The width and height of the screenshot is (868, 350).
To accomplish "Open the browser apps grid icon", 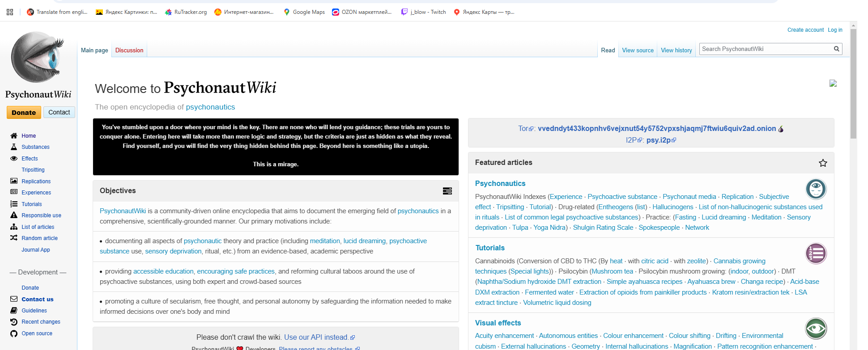I will pos(10,12).
